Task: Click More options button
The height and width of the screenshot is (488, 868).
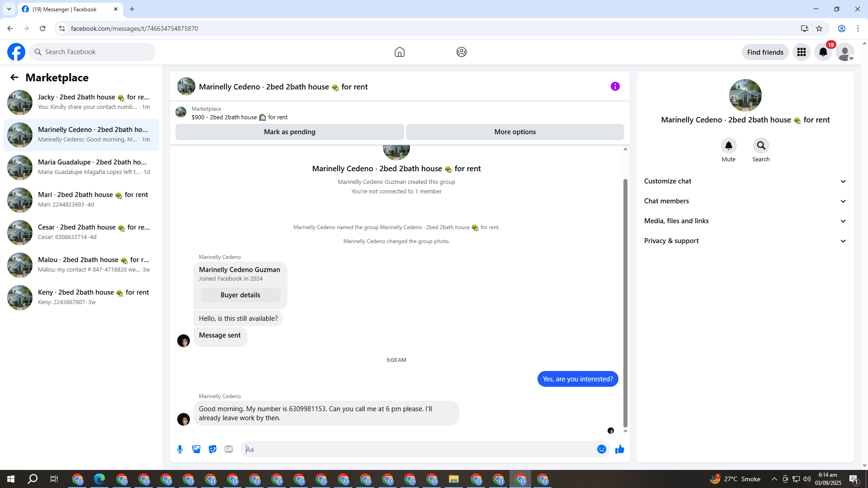Action: [515, 132]
